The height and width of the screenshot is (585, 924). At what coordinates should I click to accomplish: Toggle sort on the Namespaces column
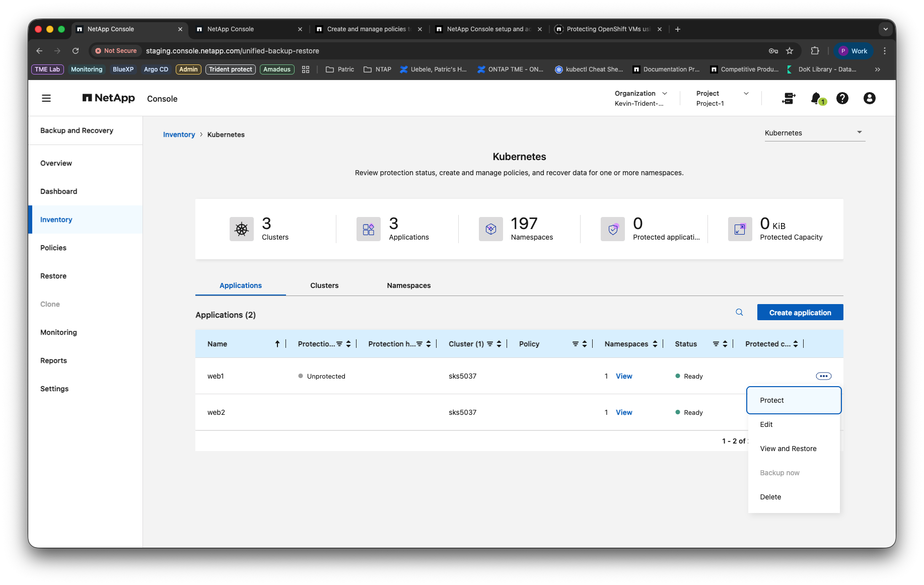tap(655, 344)
